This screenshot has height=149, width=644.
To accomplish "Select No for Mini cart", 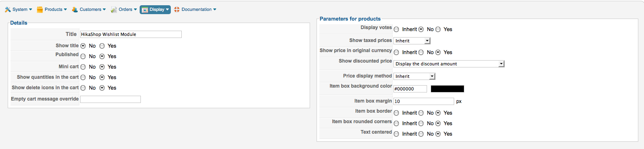I will [83, 67].
